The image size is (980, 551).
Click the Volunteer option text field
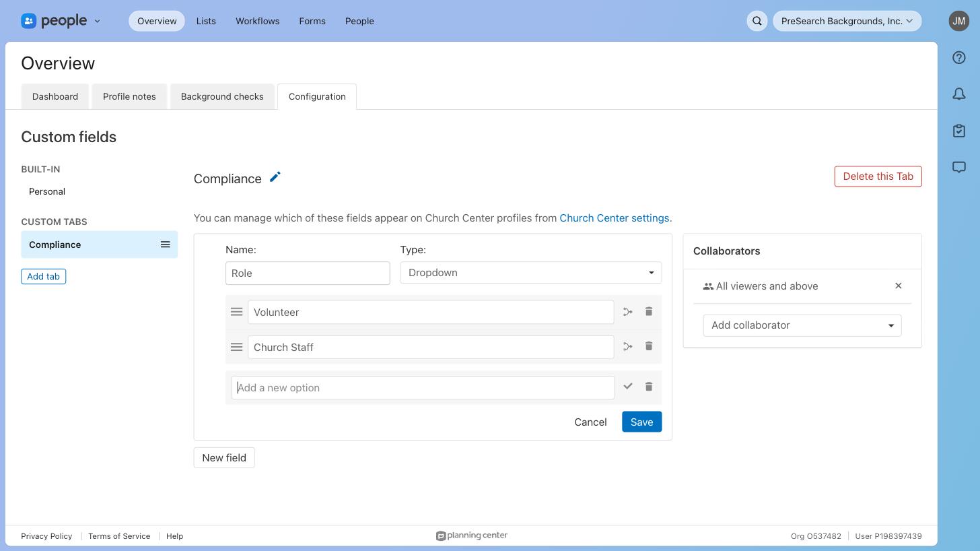click(431, 312)
